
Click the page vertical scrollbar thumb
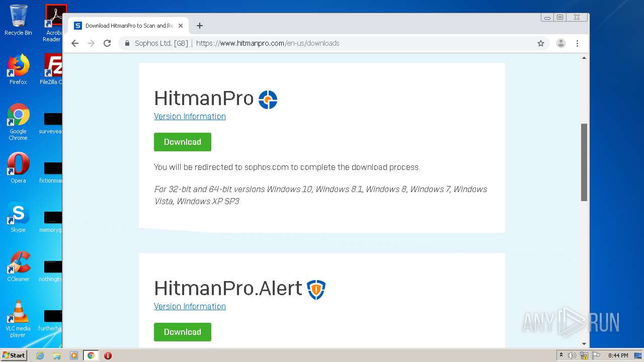(x=584, y=162)
